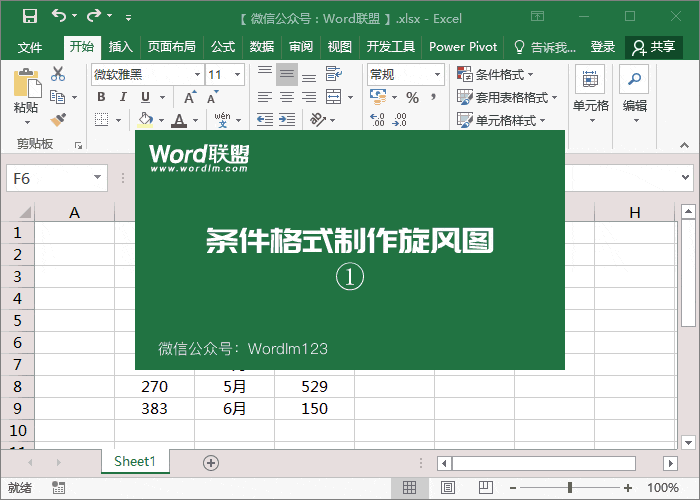
Task: Apply accounting number format
Action: 379,97
